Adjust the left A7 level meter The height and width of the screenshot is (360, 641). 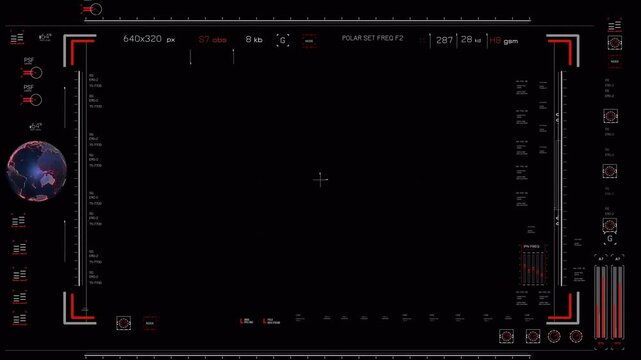(x=601, y=302)
